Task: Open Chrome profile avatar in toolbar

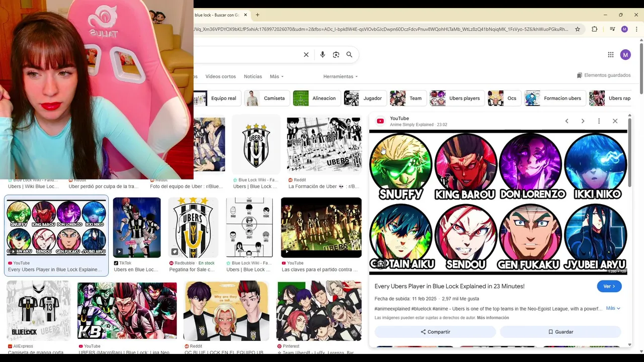Action: [x=624, y=29]
